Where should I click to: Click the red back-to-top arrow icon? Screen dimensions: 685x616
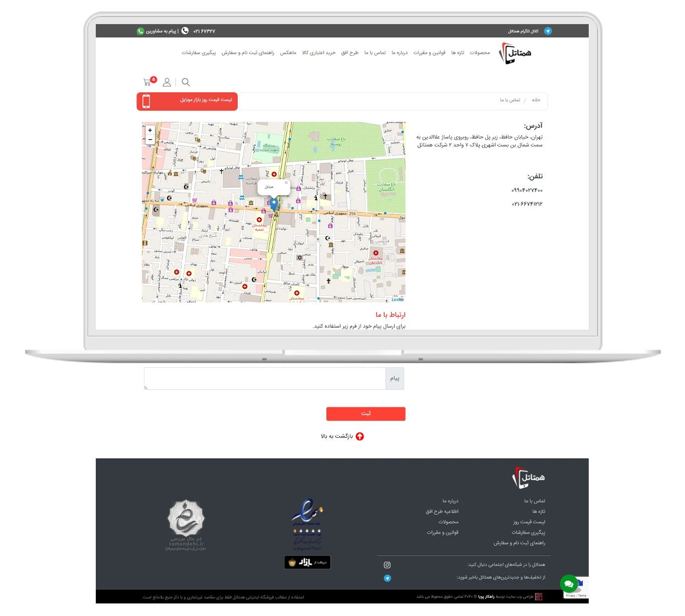tap(360, 436)
